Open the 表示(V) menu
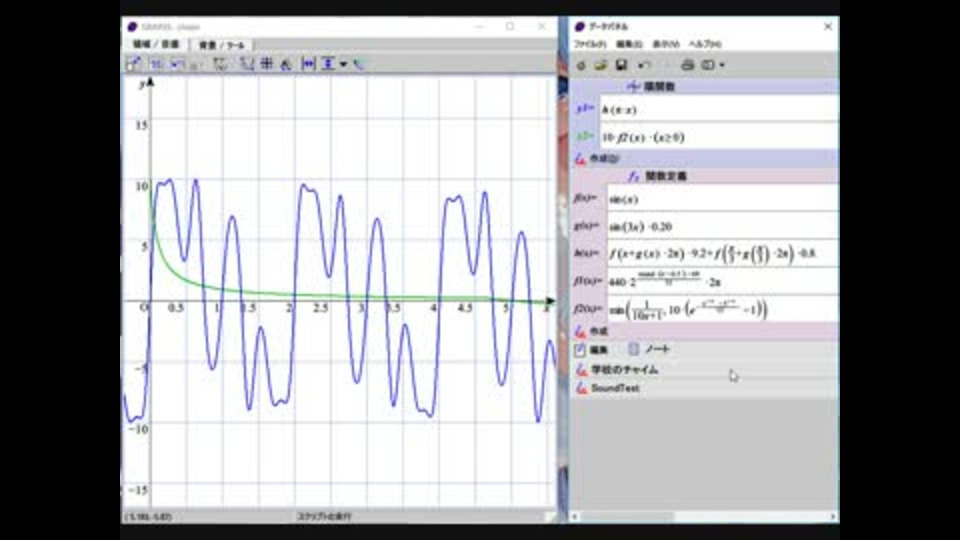Image resolution: width=960 pixels, height=540 pixels. click(x=666, y=44)
